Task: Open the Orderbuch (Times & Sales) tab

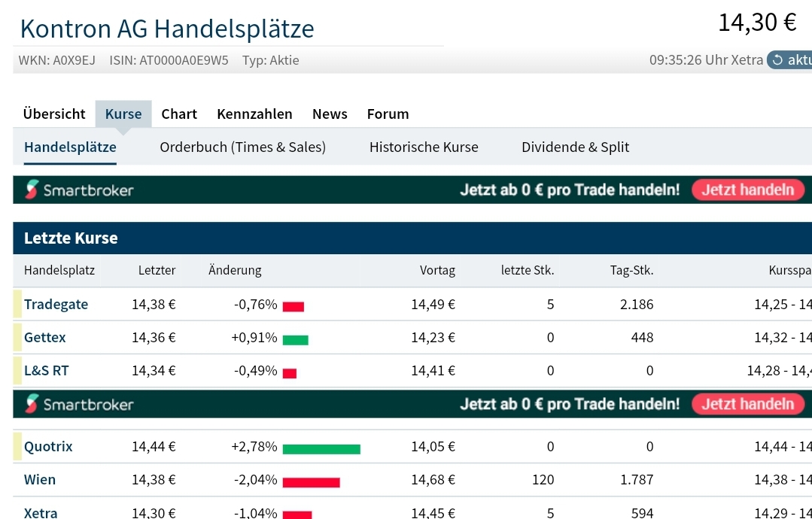Action: 242,147
